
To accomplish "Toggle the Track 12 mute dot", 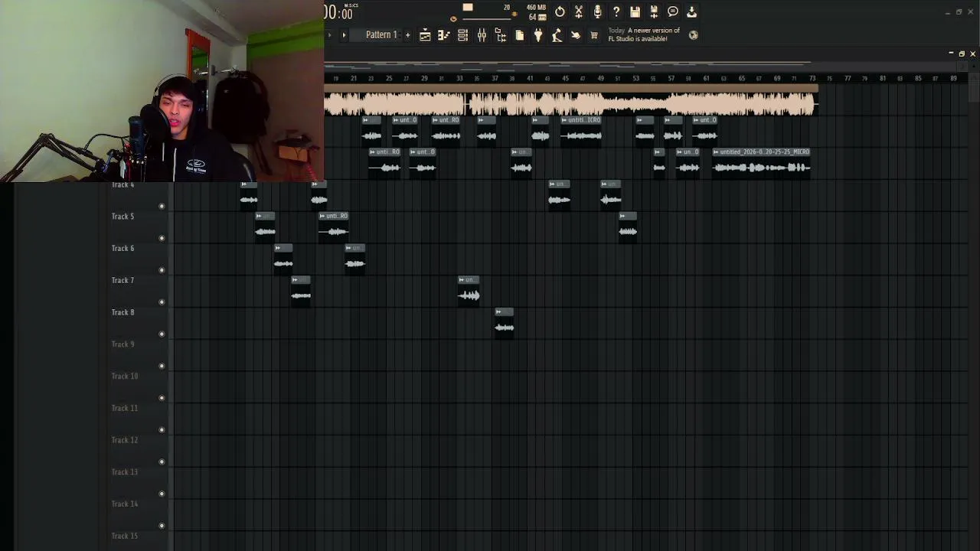I will point(162,461).
